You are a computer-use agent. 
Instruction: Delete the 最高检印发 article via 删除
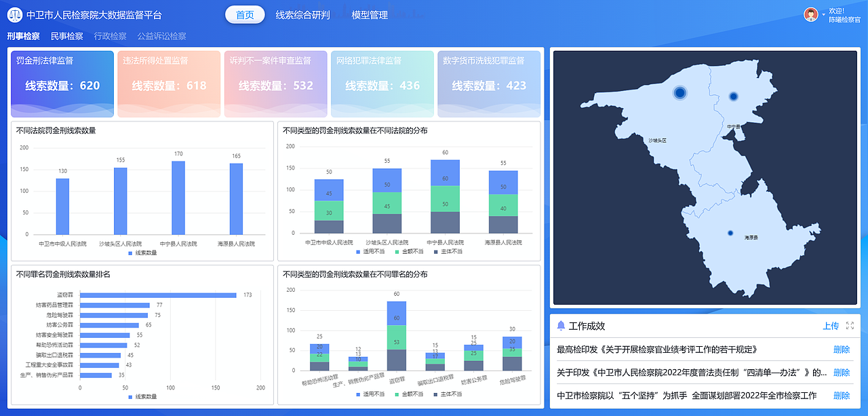click(841, 349)
